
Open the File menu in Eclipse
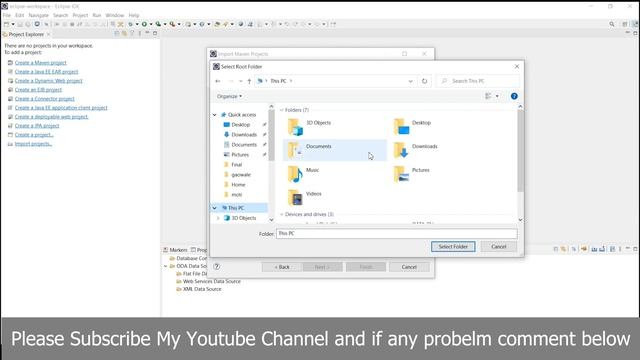point(7,15)
